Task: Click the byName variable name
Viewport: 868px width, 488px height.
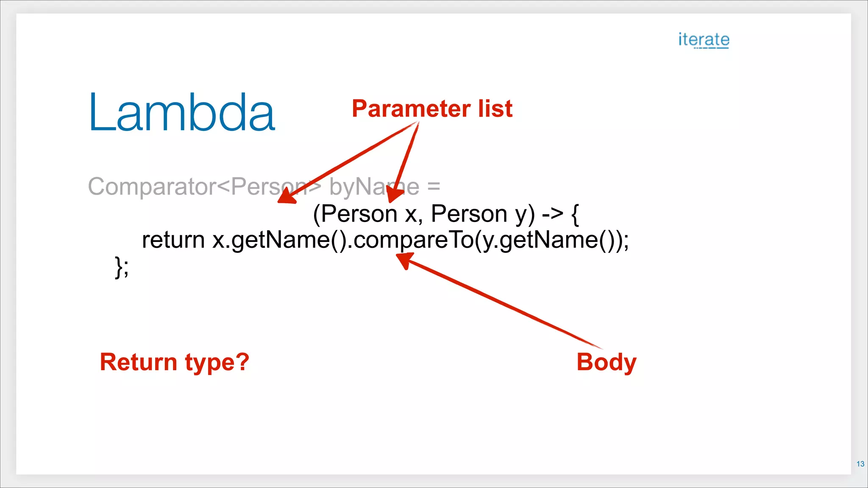Action: click(x=374, y=186)
